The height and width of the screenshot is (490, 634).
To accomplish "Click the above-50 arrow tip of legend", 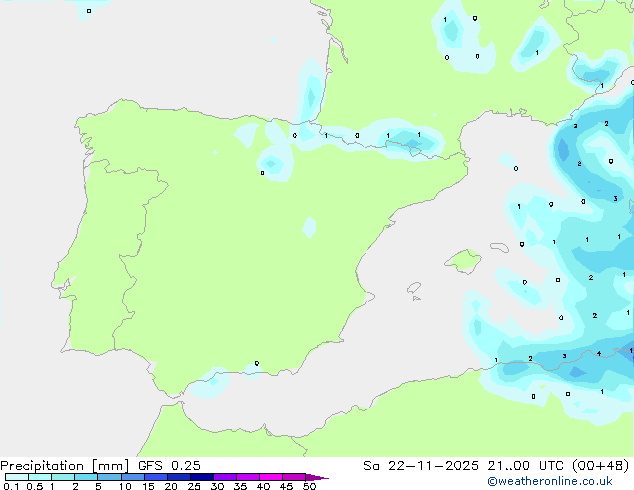I will point(317,477).
